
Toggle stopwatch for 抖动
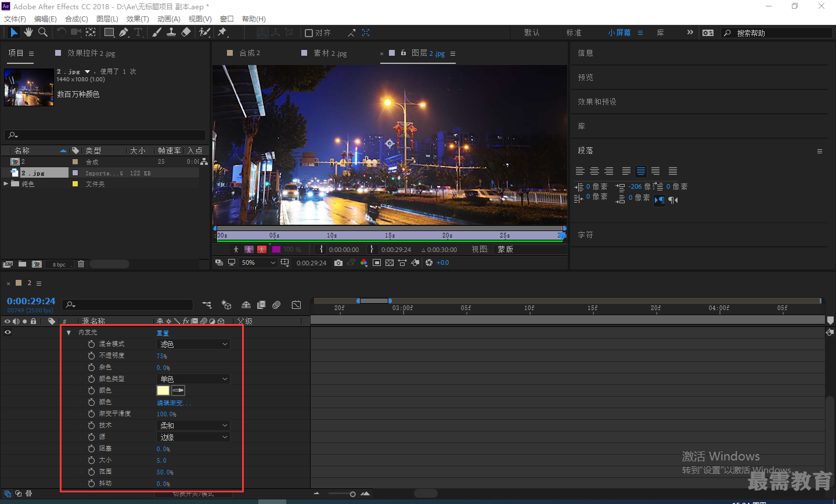coord(91,483)
